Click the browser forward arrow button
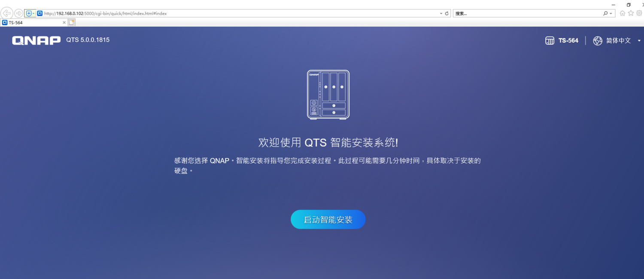This screenshot has width=644, height=279. [x=18, y=13]
